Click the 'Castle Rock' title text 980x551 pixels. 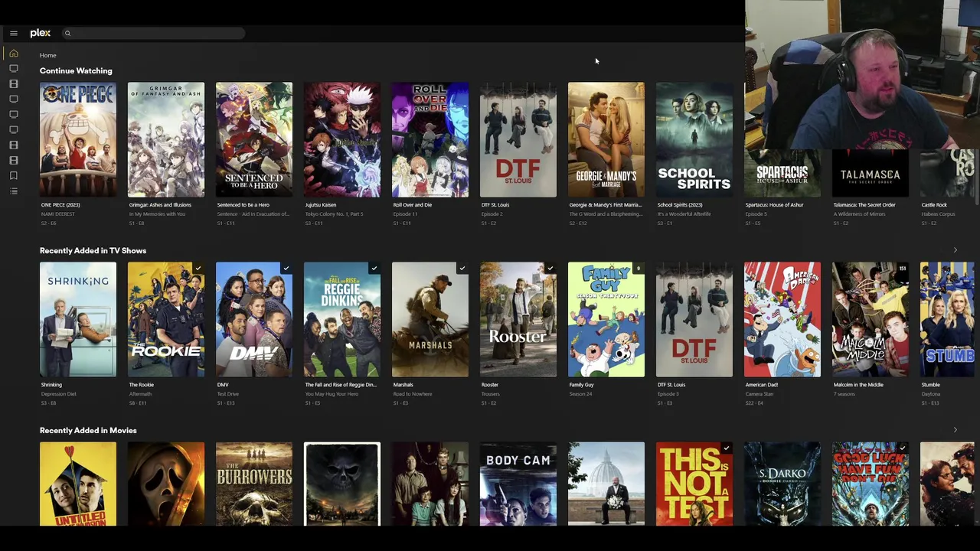[935, 205]
